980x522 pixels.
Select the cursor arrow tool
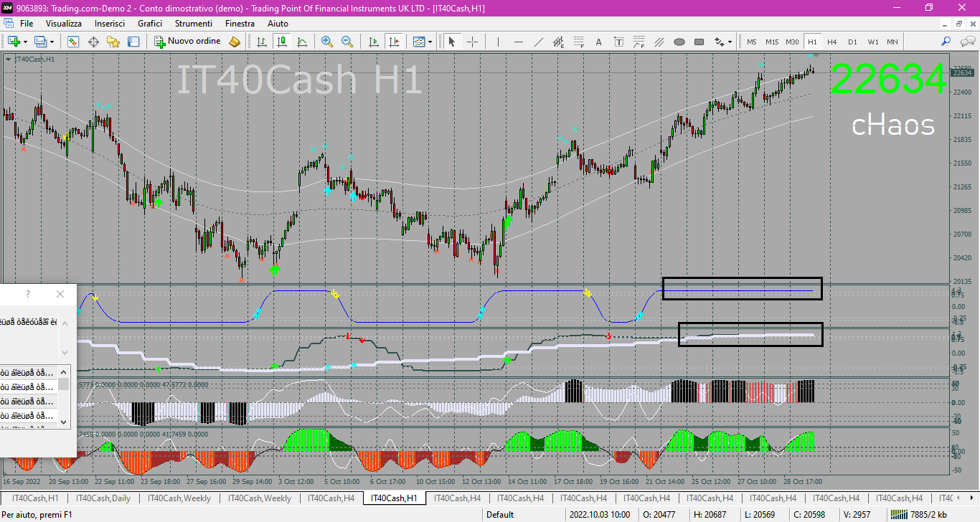coord(452,42)
